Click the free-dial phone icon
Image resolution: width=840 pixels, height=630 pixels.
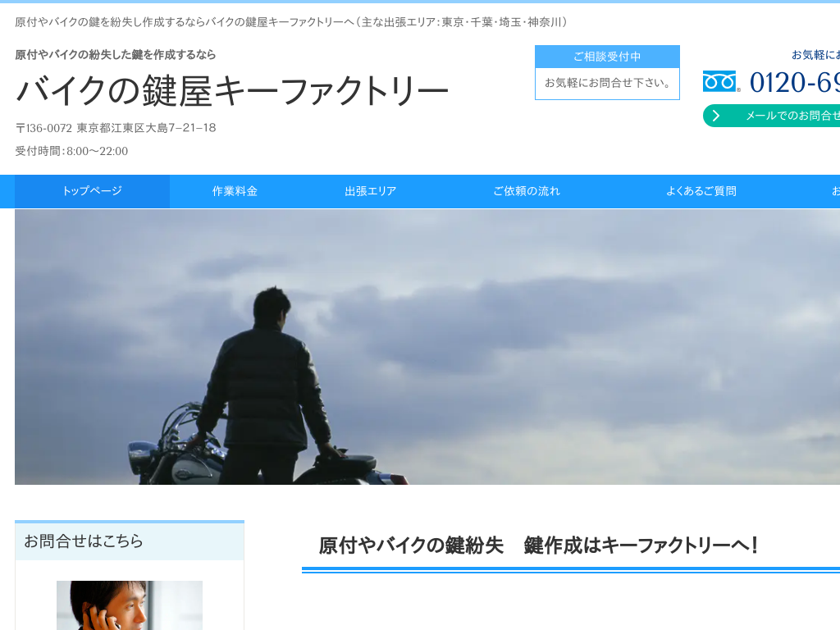[x=720, y=82]
